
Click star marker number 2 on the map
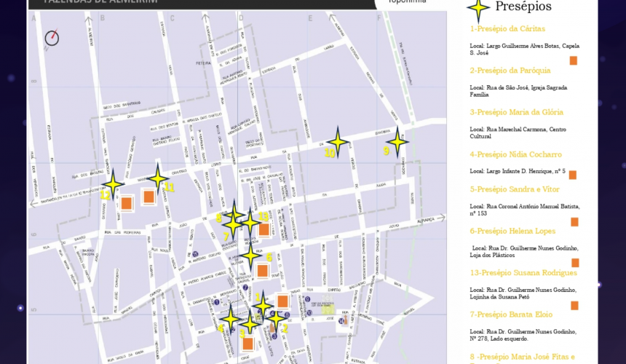(x=275, y=317)
